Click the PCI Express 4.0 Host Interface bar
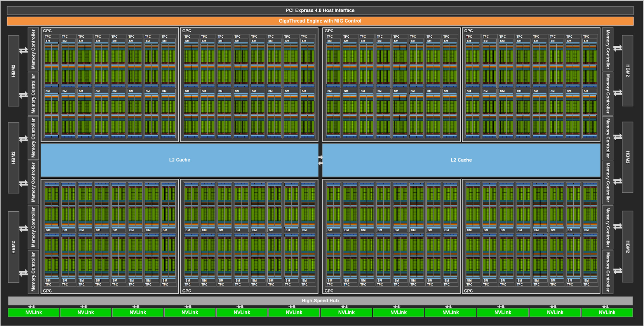Screen dimensions: 644x326 (320, 10)
